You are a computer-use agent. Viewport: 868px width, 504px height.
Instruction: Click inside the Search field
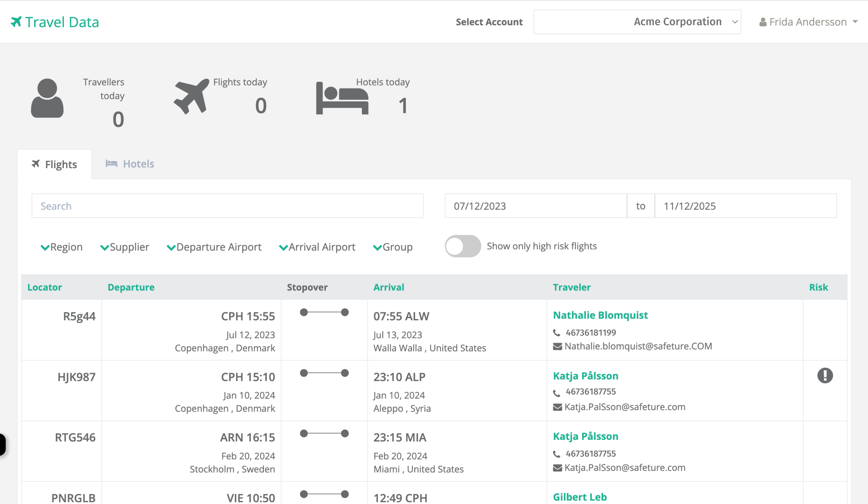pos(227,206)
